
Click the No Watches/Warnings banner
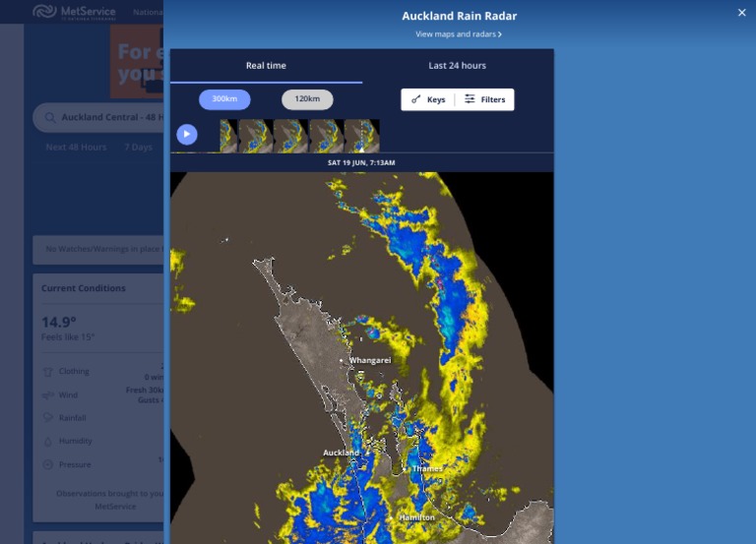click(x=98, y=249)
